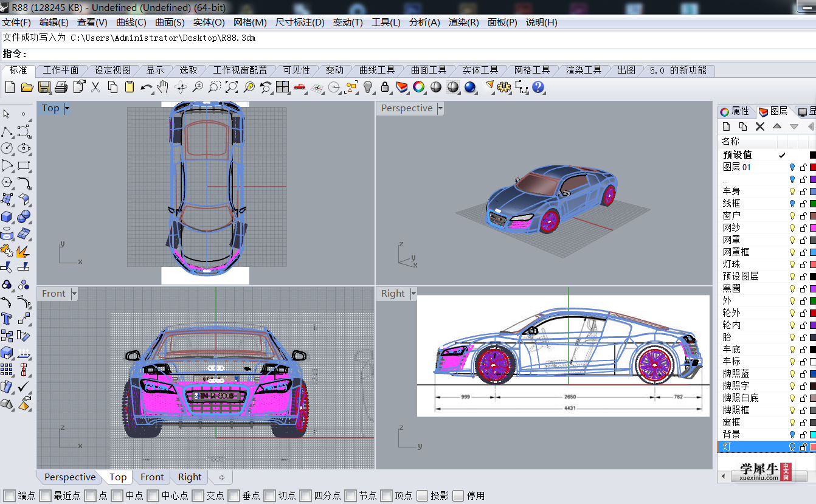Click the color swatch of 图层 01 layer
Image resolution: width=816 pixels, height=504 pixels.
point(813,167)
